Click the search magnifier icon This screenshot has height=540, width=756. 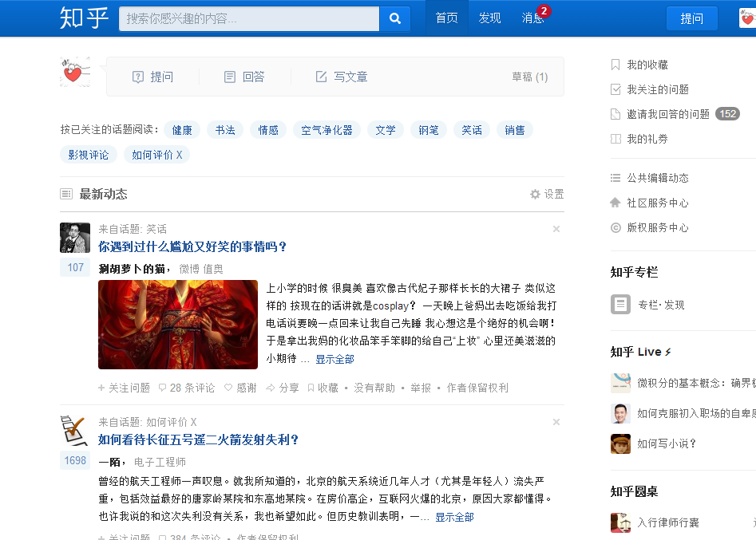394,18
